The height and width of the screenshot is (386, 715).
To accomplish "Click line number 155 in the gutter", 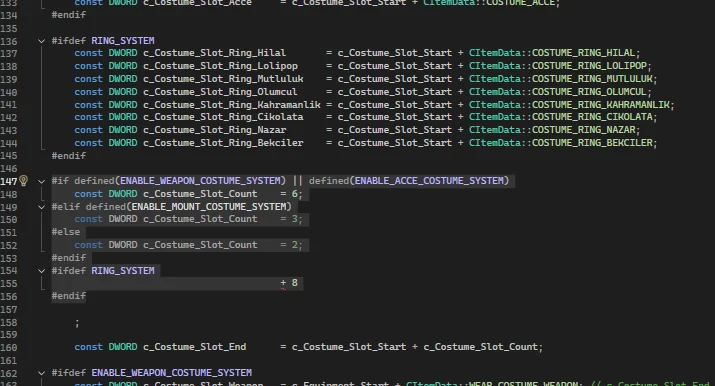I will [9, 283].
